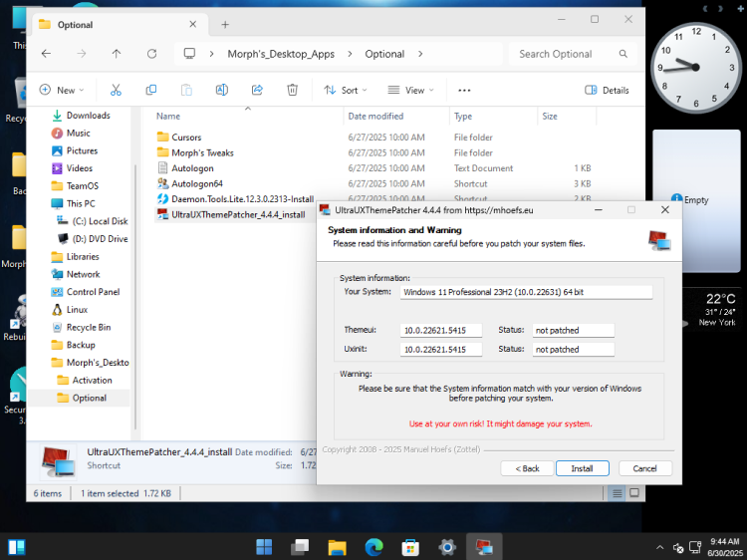This screenshot has height=560, width=747.
Task: Click the PC monitor icon in address bar
Action: (x=189, y=54)
